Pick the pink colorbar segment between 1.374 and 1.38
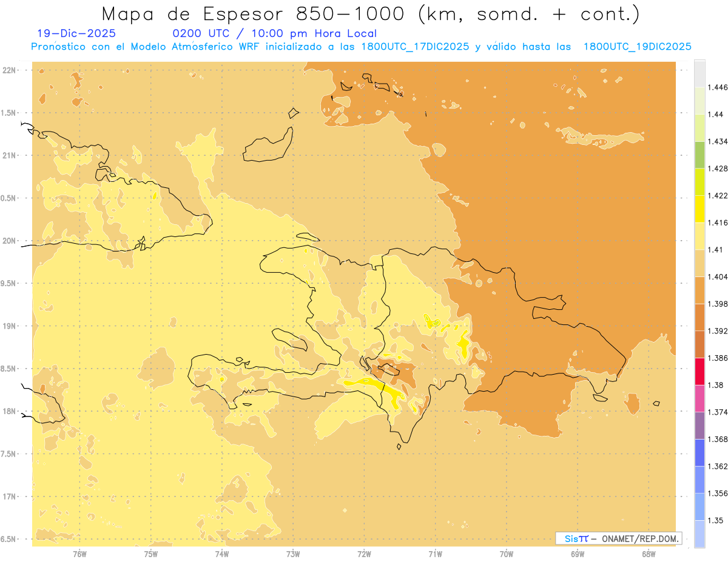Screen dimensions: 728x562 [699, 398]
